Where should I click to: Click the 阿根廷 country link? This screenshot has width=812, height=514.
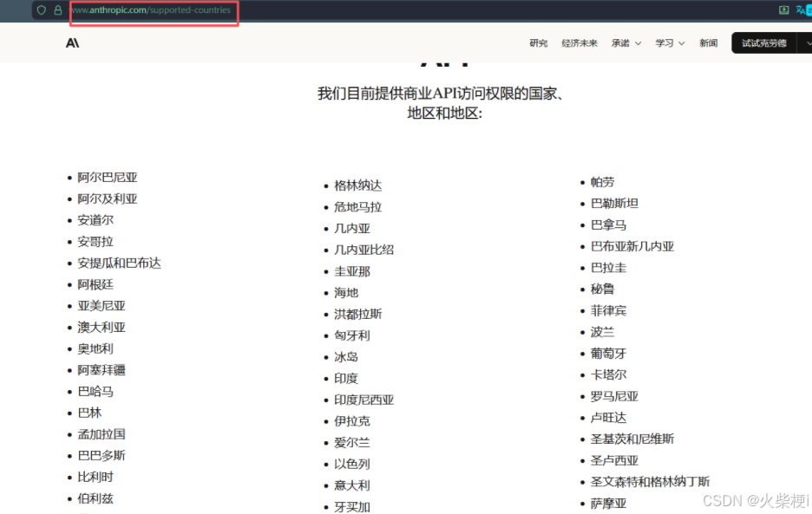[x=95, y=284]
